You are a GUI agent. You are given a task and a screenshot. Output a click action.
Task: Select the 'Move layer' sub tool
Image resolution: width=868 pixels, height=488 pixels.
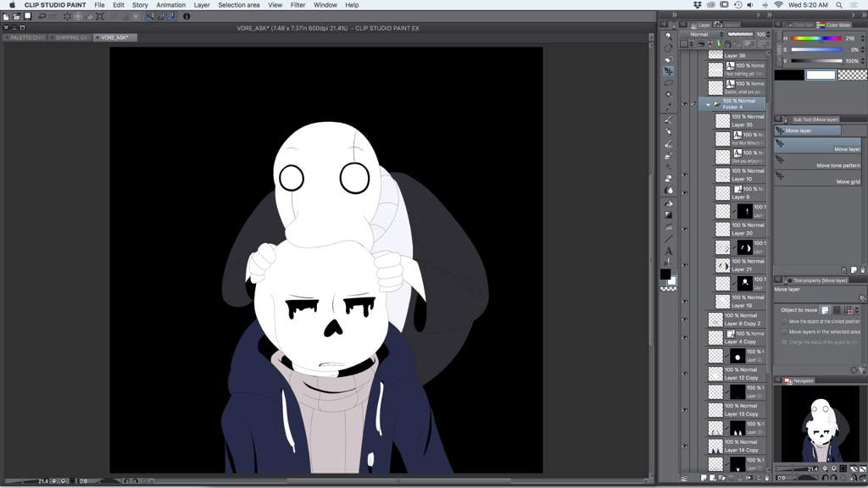[x=818, y=146]
